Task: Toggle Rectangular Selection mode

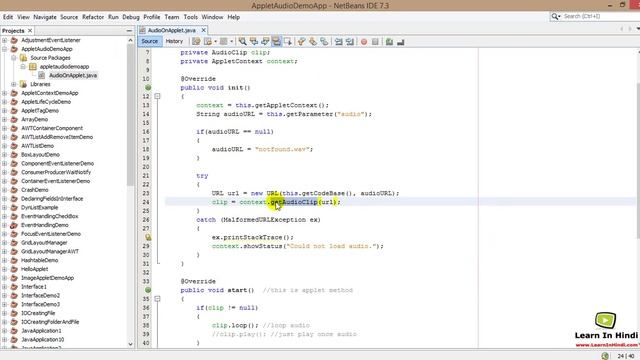Action: [288, 41]
